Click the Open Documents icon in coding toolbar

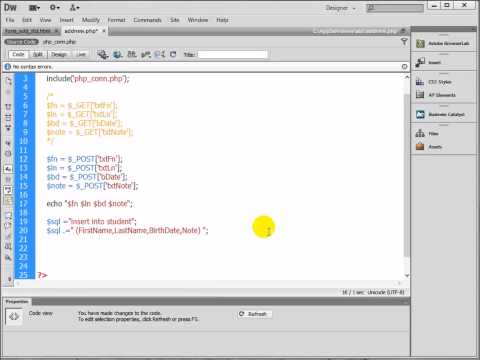click(9, 80)
